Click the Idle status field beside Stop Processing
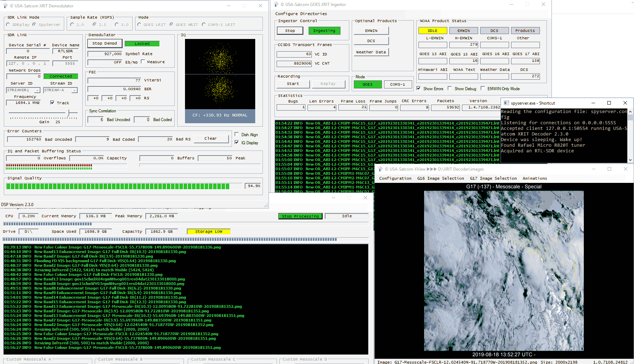Image resolution: width=634 pixels, height=364 pixels. pyautogui.click(x=346, y=216)
